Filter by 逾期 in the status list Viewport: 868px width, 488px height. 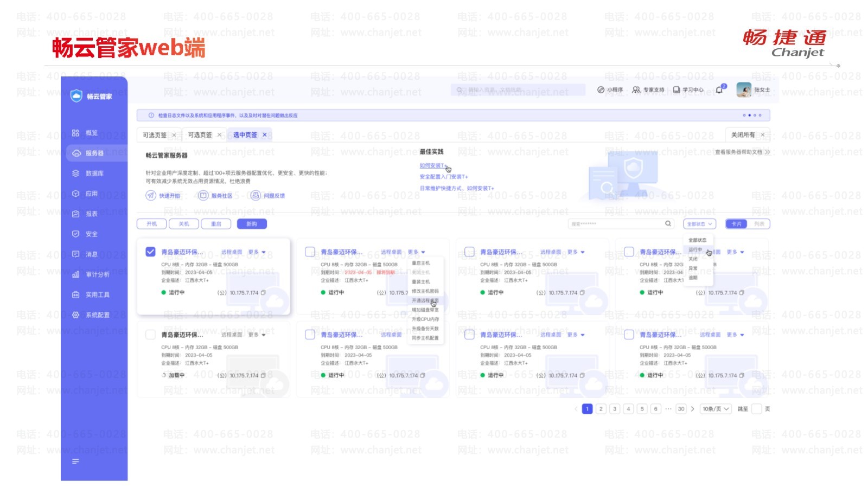(x=693, y=278)
